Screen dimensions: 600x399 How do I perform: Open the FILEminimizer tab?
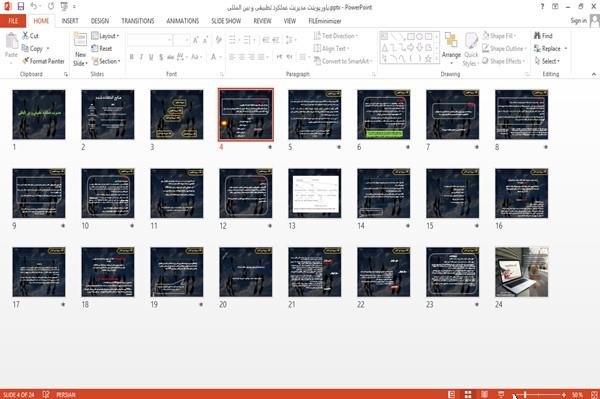pos(325,21)
